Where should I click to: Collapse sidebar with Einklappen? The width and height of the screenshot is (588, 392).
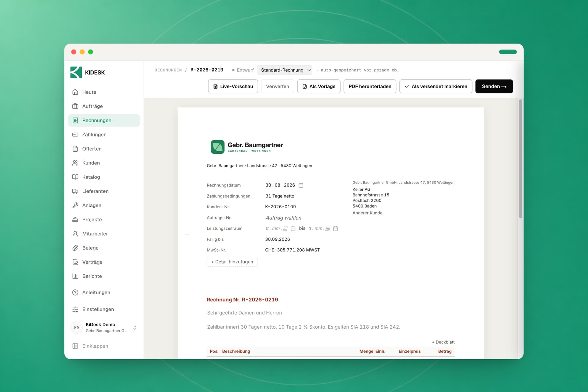pos(90,346)
